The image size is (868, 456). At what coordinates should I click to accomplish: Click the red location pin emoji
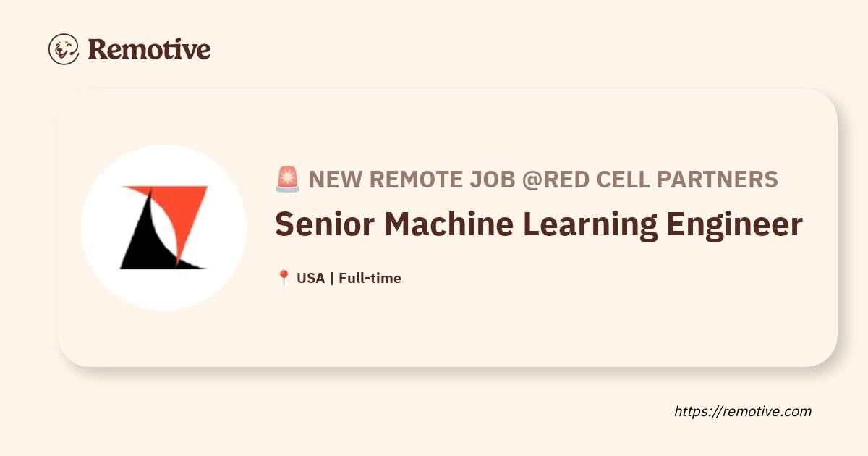(283, 278)
